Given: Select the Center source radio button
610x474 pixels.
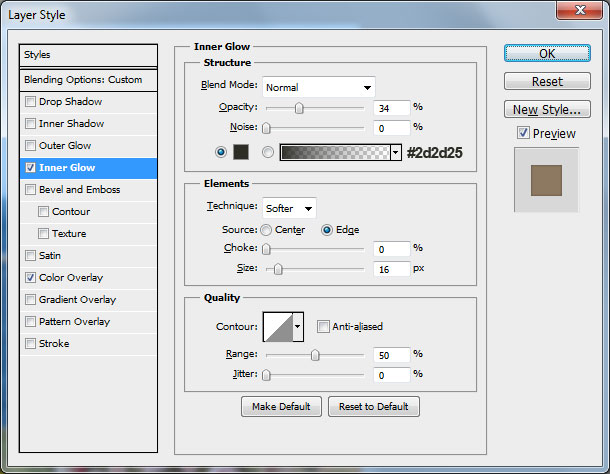Looking at the screenshot, I should pyautogui.click(x=267, y=229).
